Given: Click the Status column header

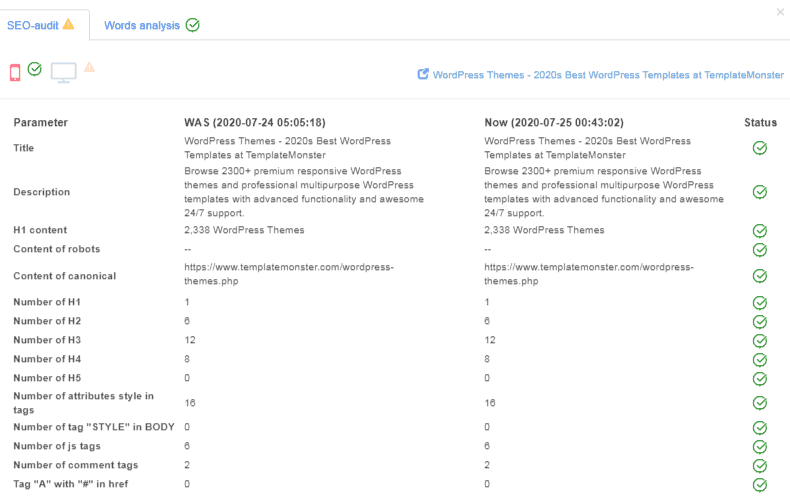Looking at the screenshot, I should click(760, 122).
